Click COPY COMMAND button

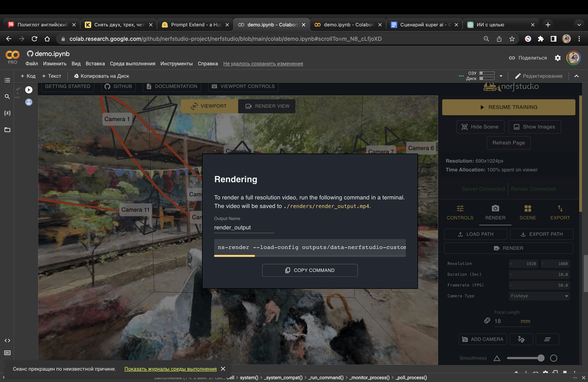[x=310, y=270]
